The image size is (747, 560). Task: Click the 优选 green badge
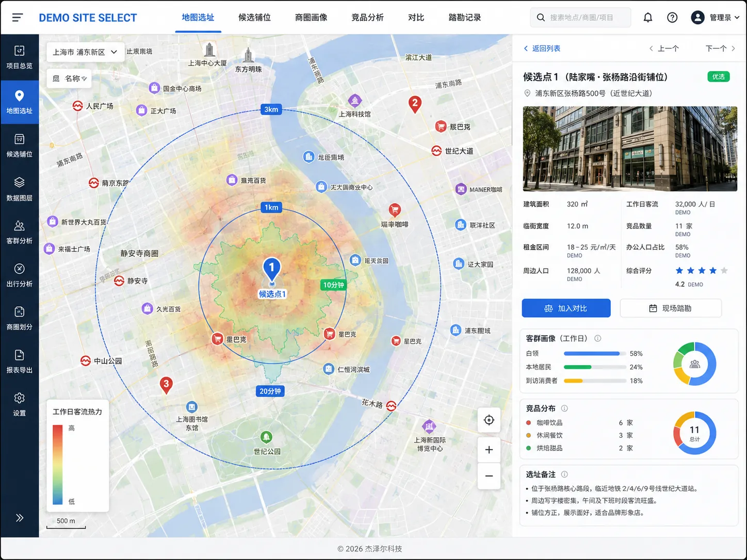pyautogui.click(x=719, y=77)
